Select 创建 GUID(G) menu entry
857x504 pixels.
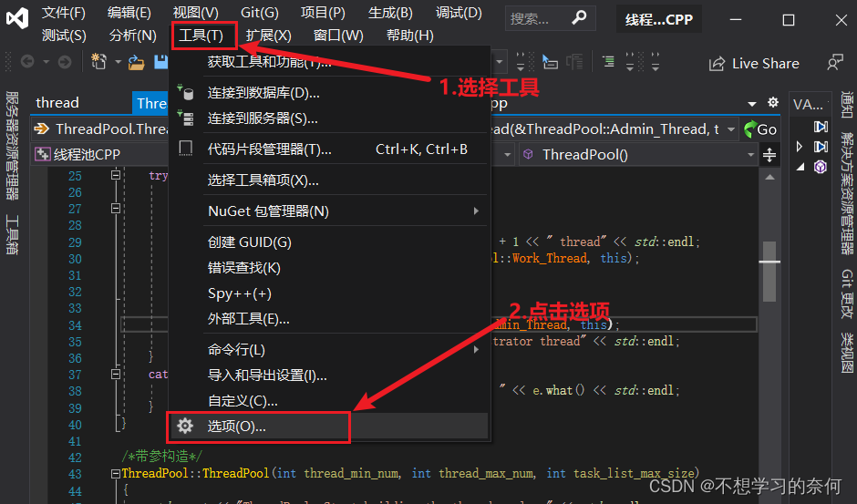(x=329, y=242)
